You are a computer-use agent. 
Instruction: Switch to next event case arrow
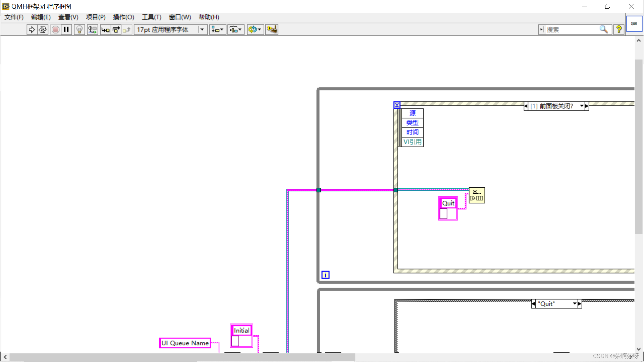[x=586, y=106]
